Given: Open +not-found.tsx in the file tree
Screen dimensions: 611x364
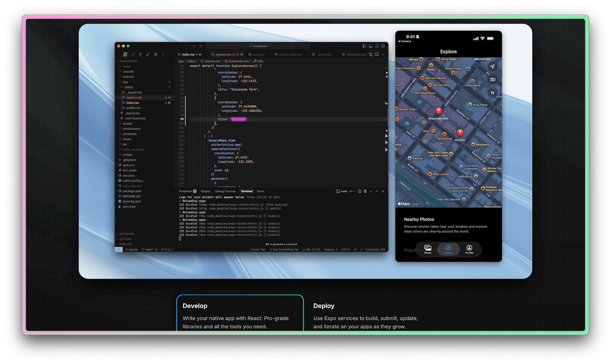Looking at the screenshot, I should (x=135, y=118).
